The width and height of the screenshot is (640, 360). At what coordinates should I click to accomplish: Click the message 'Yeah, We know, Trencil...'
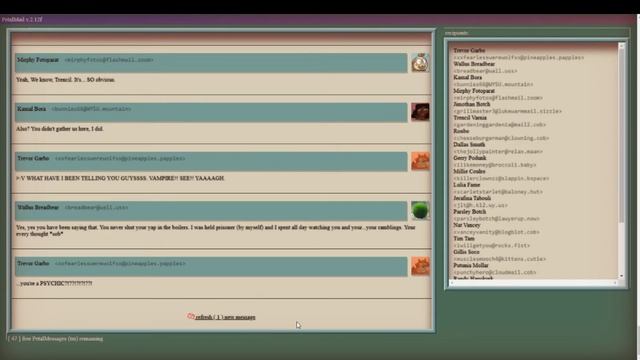click(x=65, y=80)
